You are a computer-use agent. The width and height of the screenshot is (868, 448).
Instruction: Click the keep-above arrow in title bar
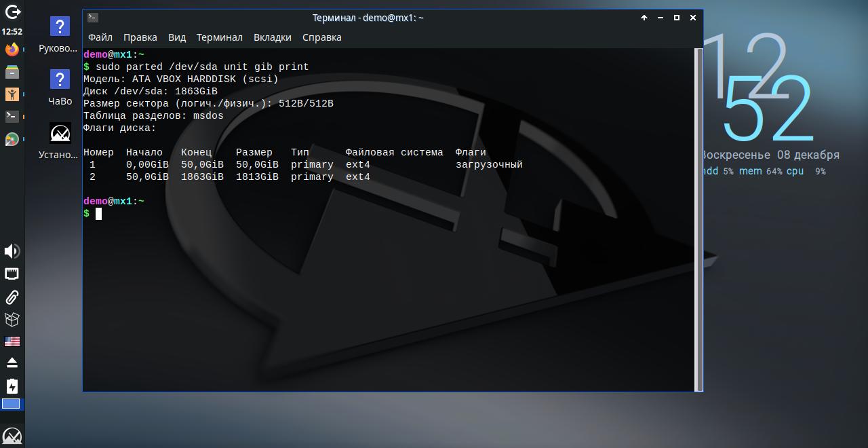(644, 18)
